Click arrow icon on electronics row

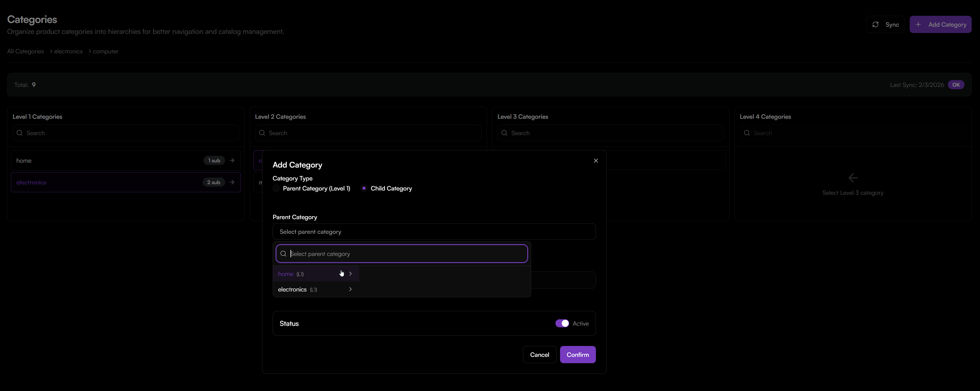point(232,182)
